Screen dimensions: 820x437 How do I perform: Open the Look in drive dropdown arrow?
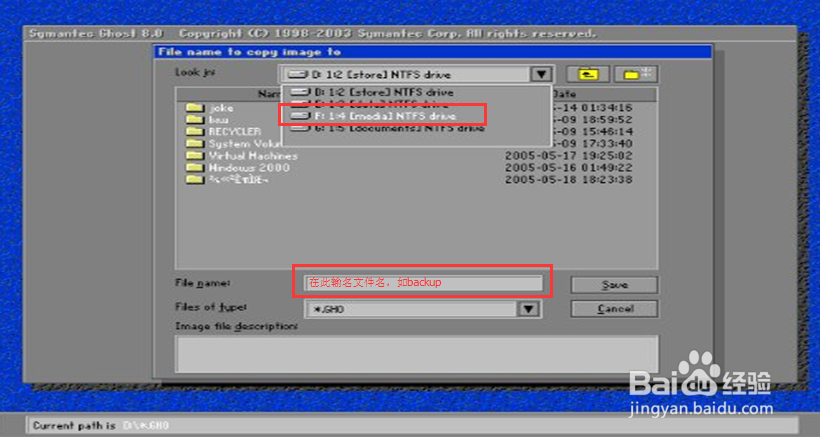[541, 74]
